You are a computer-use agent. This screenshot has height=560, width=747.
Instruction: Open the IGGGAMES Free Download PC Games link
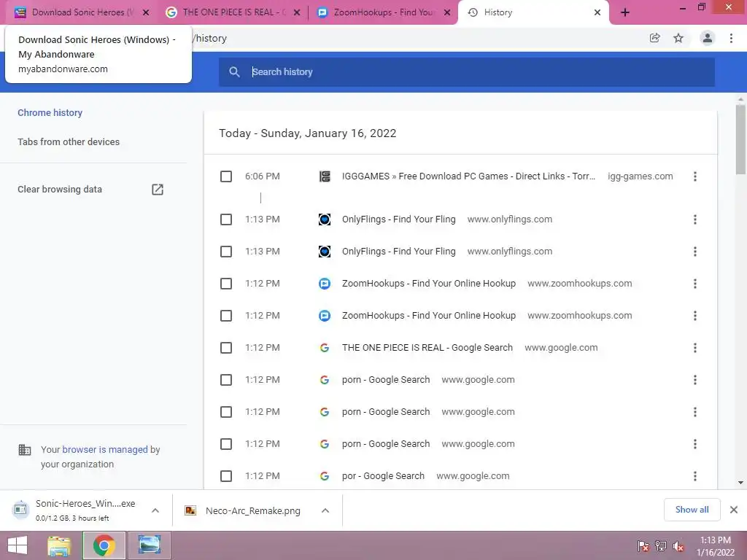point(468,176)
